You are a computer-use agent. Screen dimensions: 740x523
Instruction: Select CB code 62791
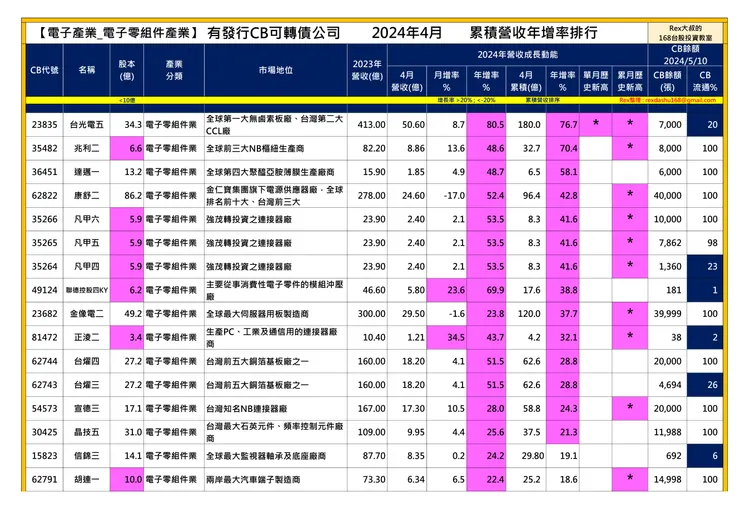click(x=44, y=479)
